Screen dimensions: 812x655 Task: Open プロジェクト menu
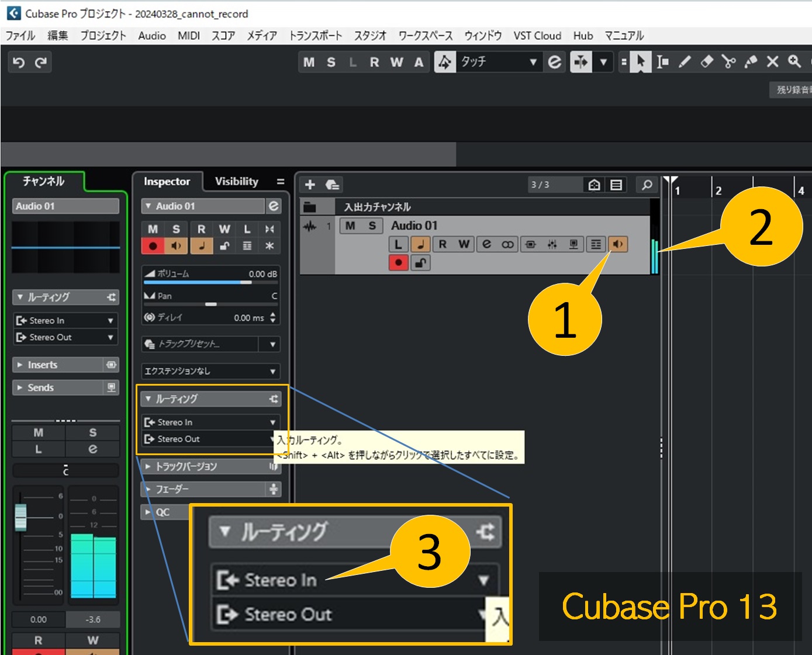point(103,36)
